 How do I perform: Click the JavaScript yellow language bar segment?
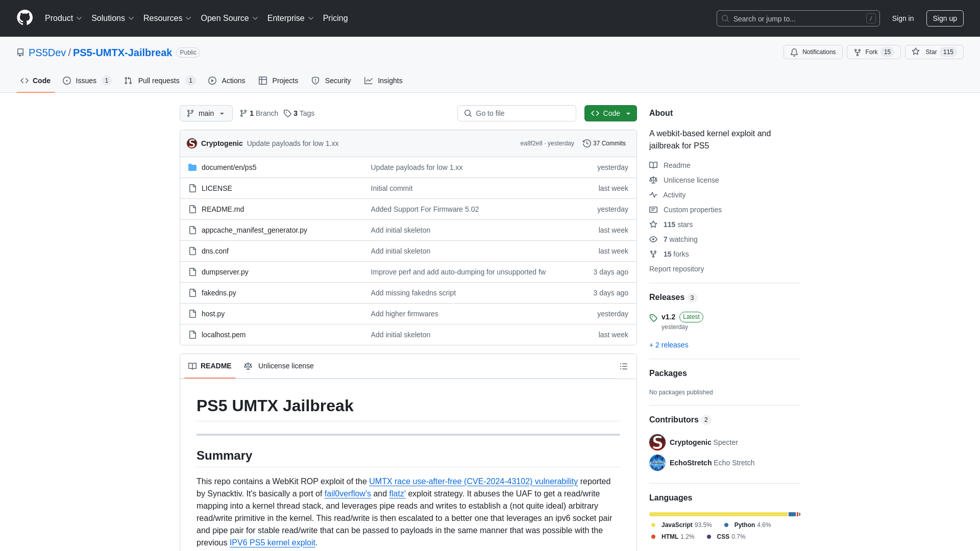point(718,514)
